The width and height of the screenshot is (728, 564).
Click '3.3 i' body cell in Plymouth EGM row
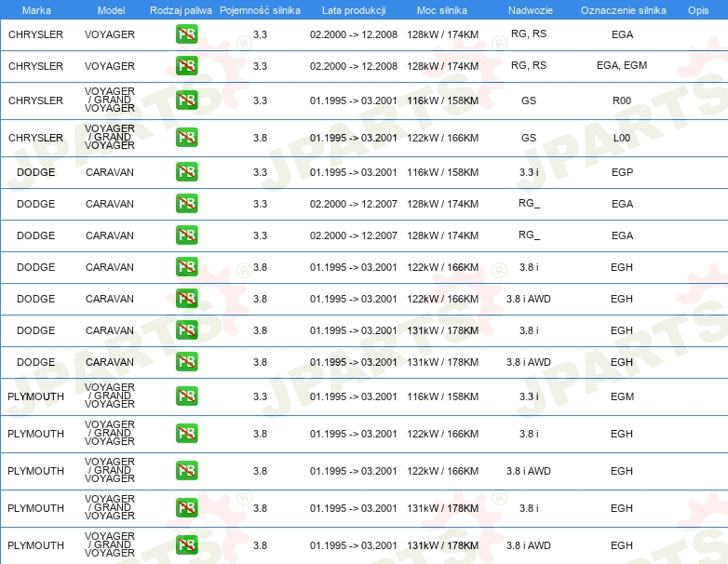(529, 396)
